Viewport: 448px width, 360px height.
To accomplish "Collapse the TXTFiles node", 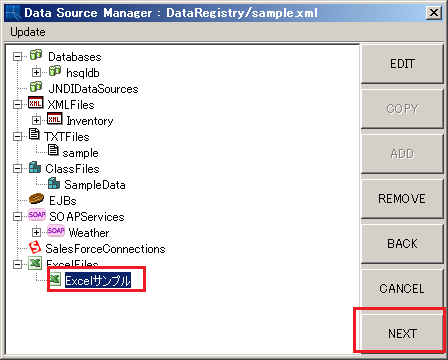I will pos(17,136).
